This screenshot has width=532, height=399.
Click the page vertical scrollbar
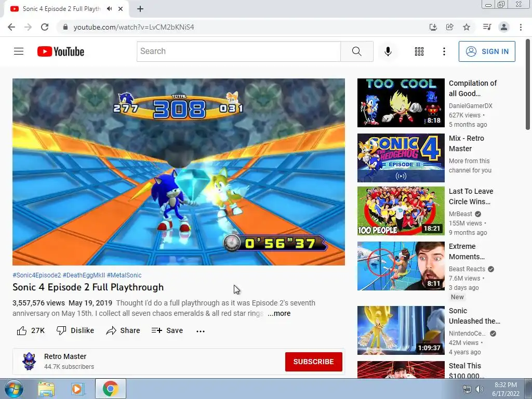[528, 85]
